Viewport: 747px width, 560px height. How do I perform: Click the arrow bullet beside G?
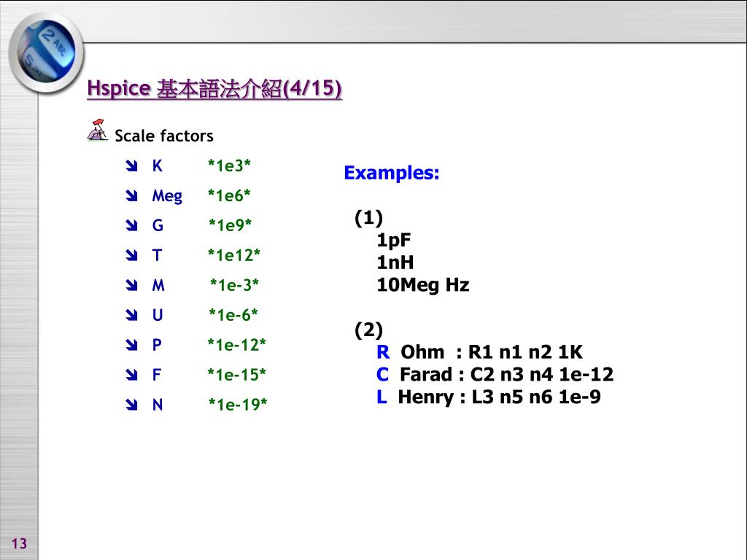131,225
